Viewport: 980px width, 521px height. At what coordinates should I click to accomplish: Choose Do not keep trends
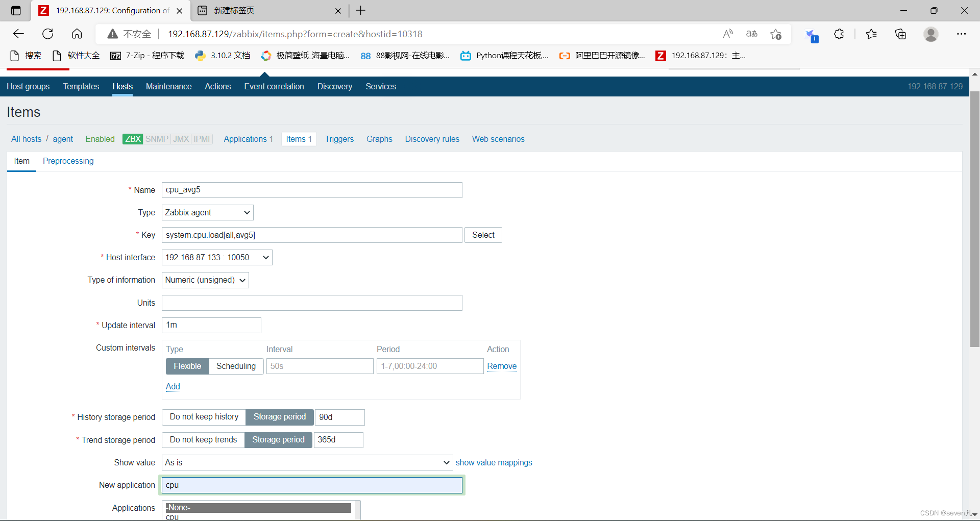[203, 440]
